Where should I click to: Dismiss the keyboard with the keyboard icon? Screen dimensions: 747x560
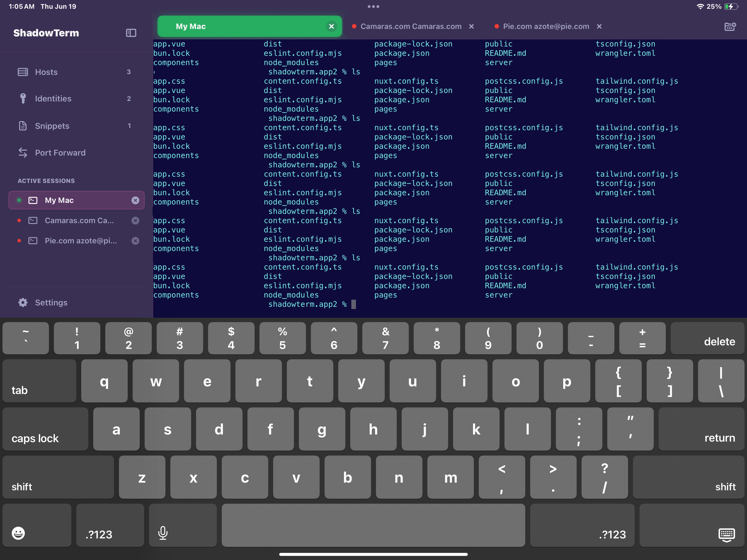click(x=726, y=535)
